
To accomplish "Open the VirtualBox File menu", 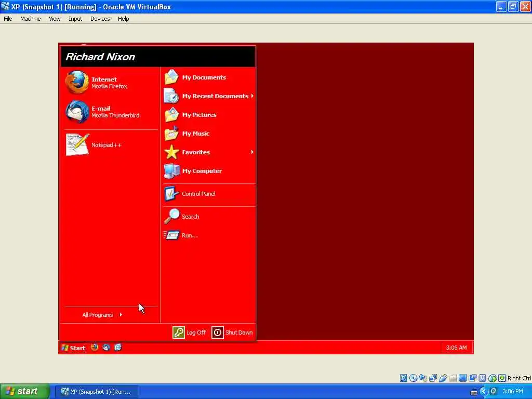I will [x=8, y=19].
